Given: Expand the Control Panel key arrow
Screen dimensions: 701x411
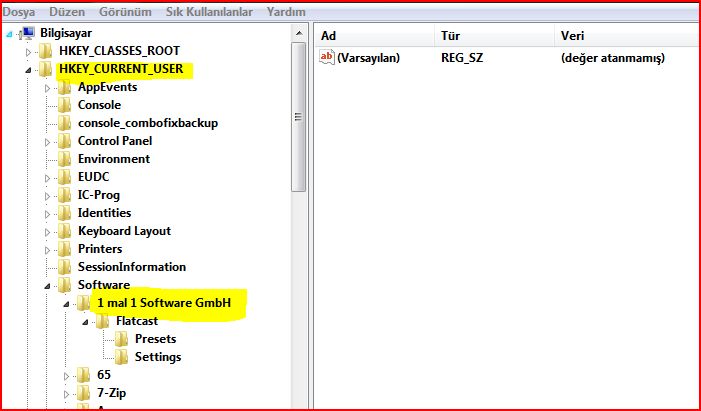Looking at the screenshot, I should tap(47, 142).
